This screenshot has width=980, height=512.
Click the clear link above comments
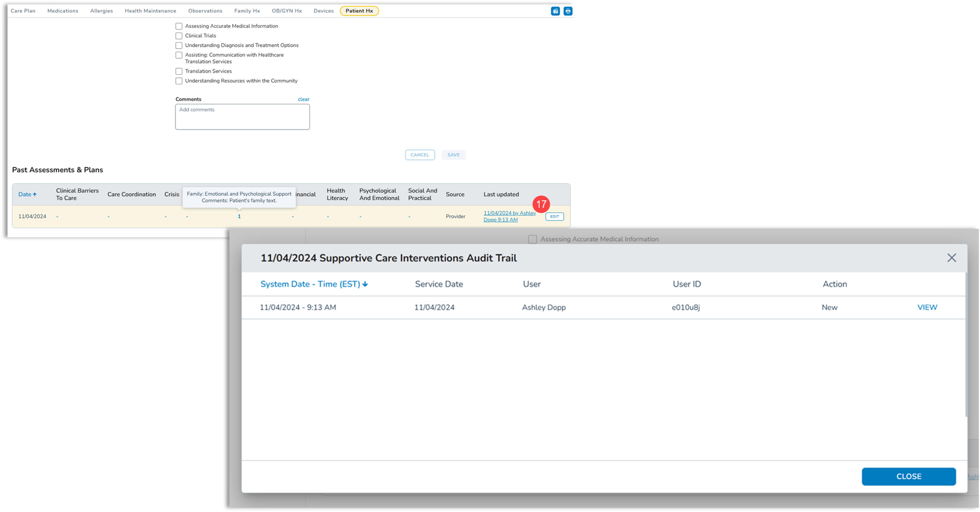(303, 99)
